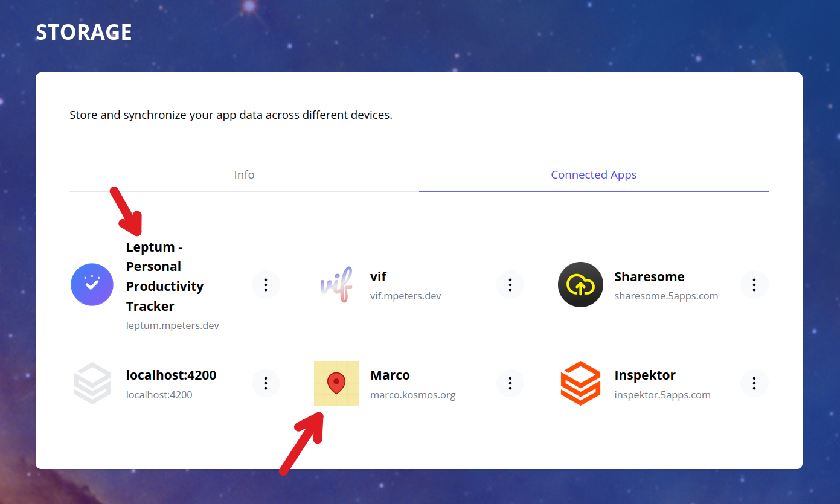The image size is (840, 504).
Task: Click the Sharesome cloud upload icon
Action: [x=580, y=285]
